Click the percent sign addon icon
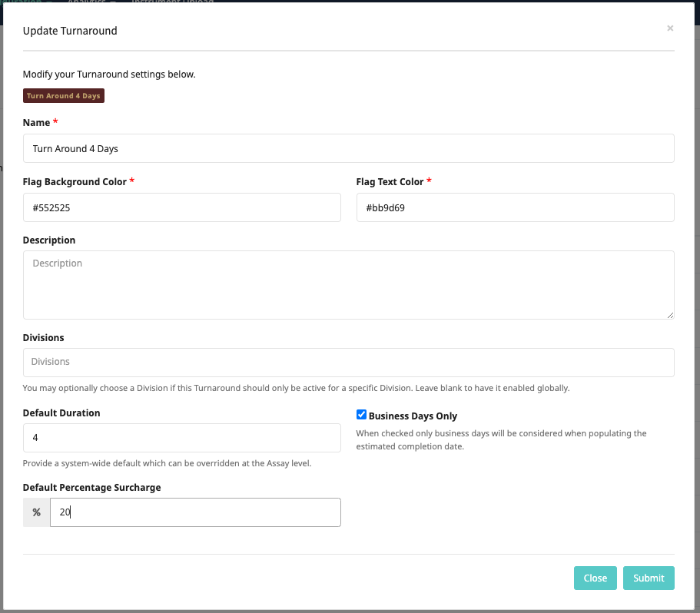 point(36,512)
